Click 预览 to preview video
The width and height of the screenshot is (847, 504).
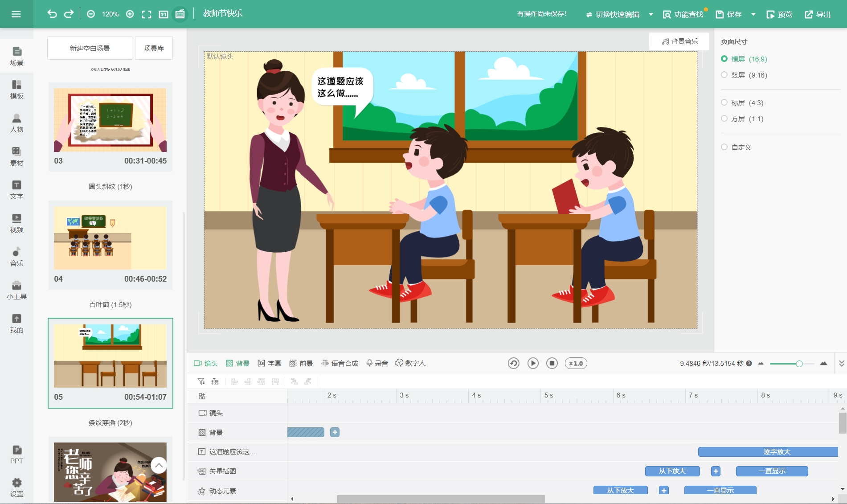779,14
